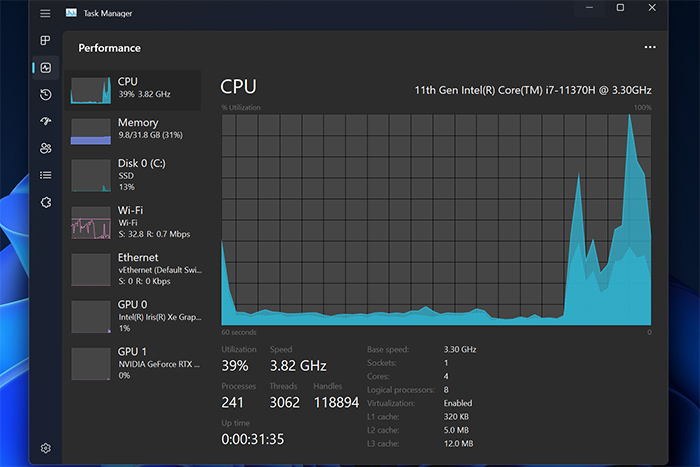The height and width of the screenshot is (467, 700).
Task: Click the Virtualization Enabled value
Action: pyautogui.click(x=458, y=403)
